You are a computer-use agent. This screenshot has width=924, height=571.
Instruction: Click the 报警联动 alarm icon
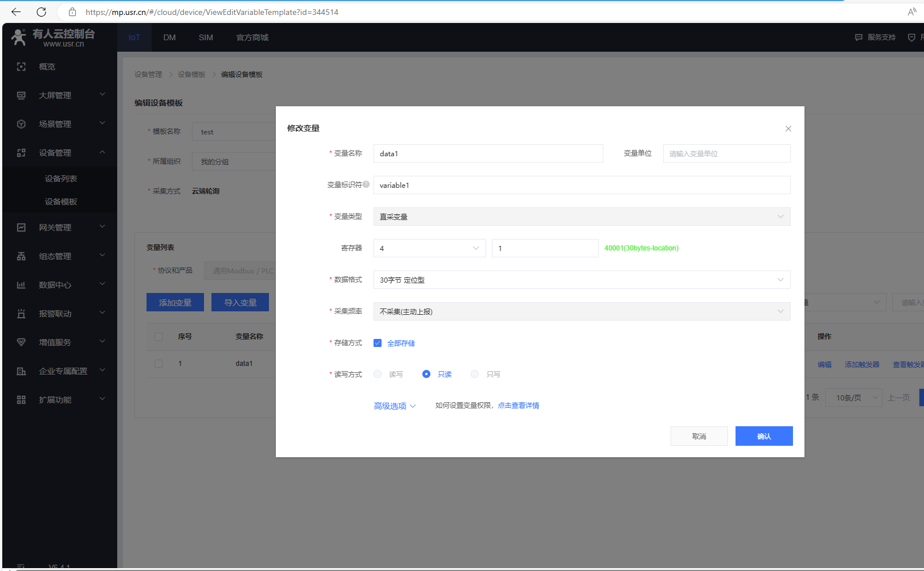pos(21,314)
